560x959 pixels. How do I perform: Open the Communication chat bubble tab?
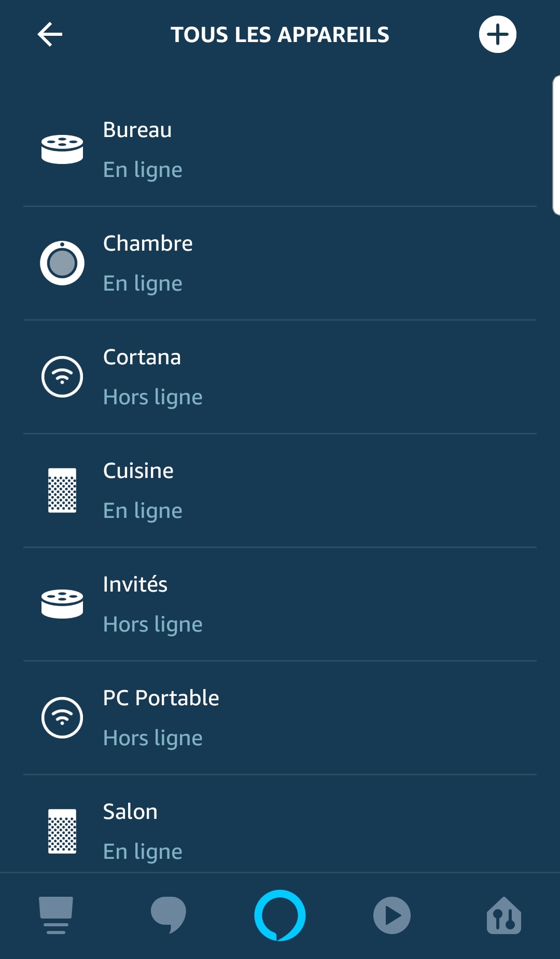click(168, 915)
